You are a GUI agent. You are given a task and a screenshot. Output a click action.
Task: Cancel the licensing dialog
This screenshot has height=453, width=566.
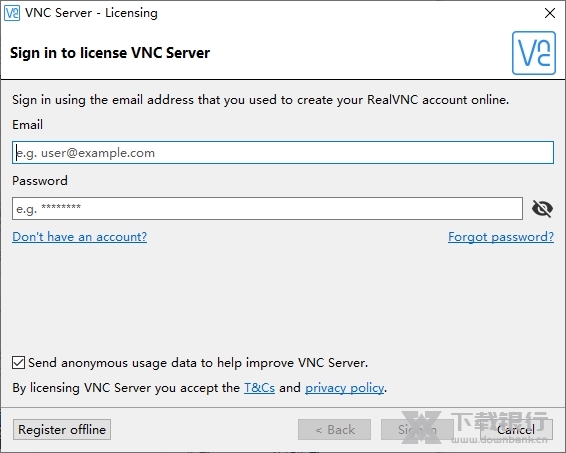516,430
